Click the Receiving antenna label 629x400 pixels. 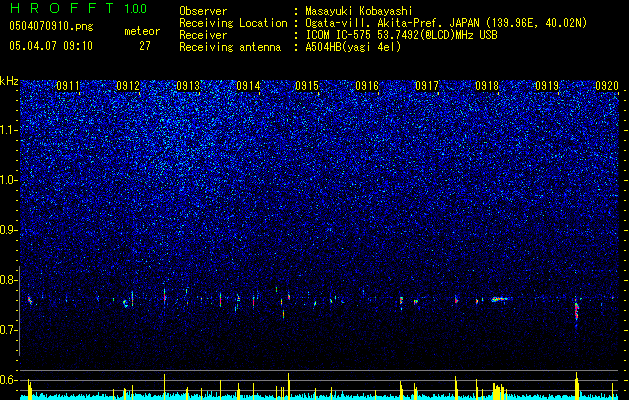click(230, 47)
